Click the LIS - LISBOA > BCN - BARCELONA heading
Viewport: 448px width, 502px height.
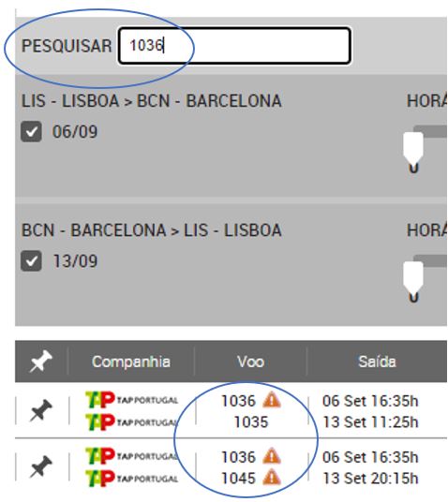[x=152, y=101]
